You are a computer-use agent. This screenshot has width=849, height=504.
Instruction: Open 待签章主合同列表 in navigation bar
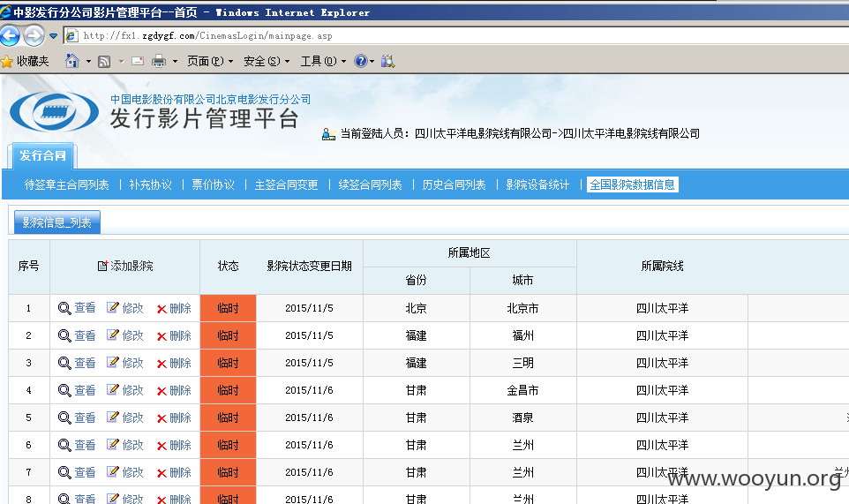(x=66, y=185)
